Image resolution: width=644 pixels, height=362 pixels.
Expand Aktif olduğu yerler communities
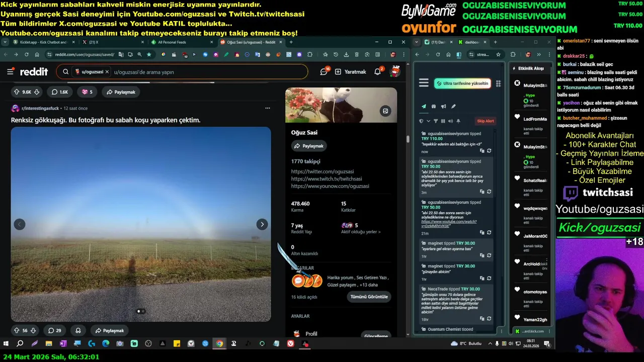(361, 232)
